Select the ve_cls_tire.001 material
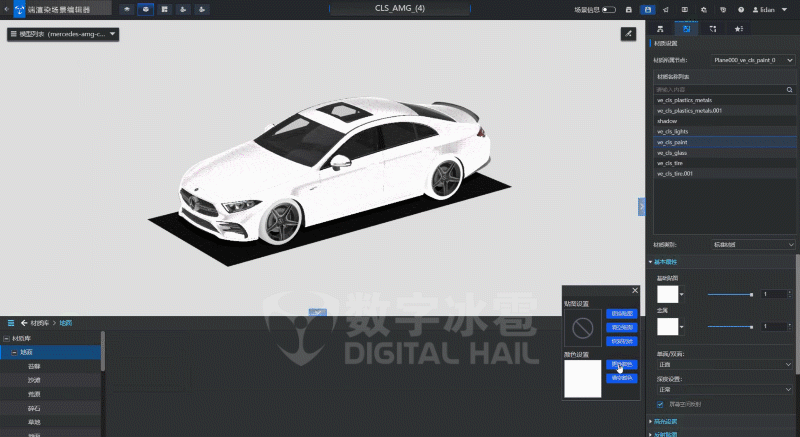 coord(724,174)
